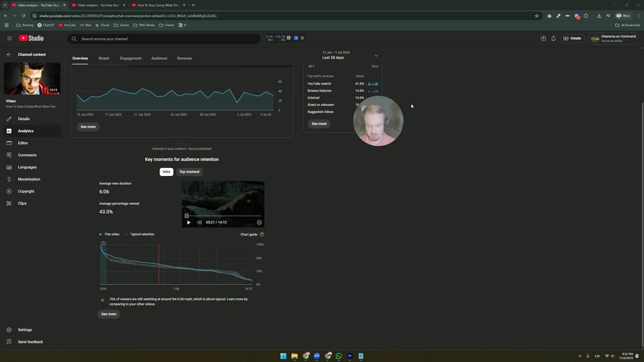The image size is (644, 362).
Task: Mute the retention preview video
Action: [199, 222]
